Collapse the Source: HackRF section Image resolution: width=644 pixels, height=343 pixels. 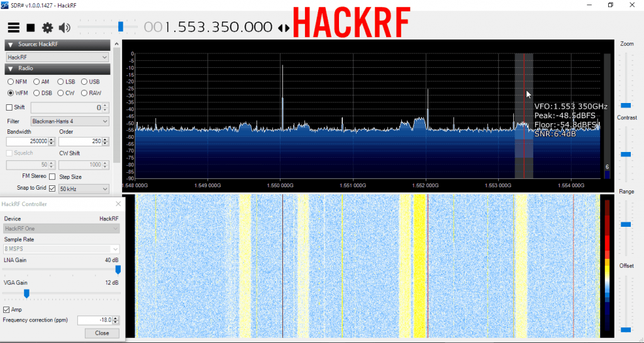coord(11,45)
